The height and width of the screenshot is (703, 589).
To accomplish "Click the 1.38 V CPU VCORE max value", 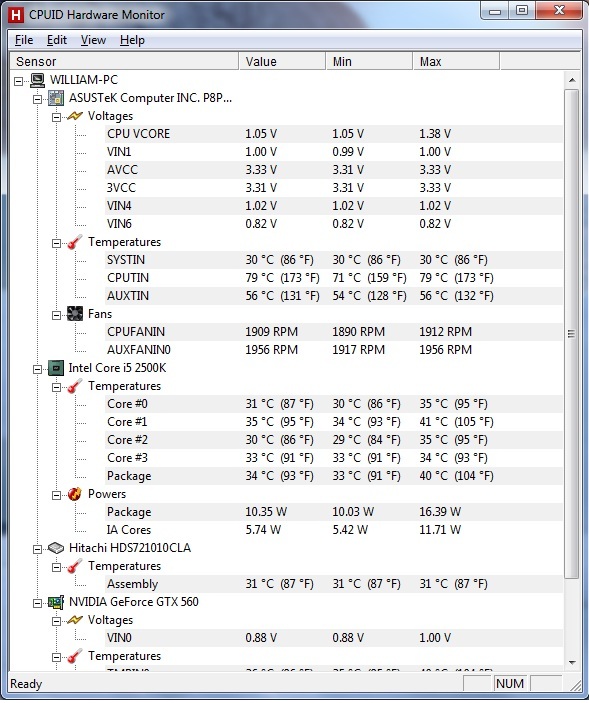I will click(435, 134).
